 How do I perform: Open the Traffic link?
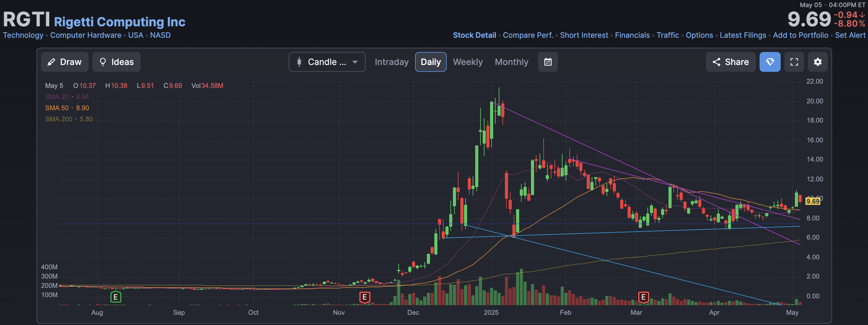(668, 35)
